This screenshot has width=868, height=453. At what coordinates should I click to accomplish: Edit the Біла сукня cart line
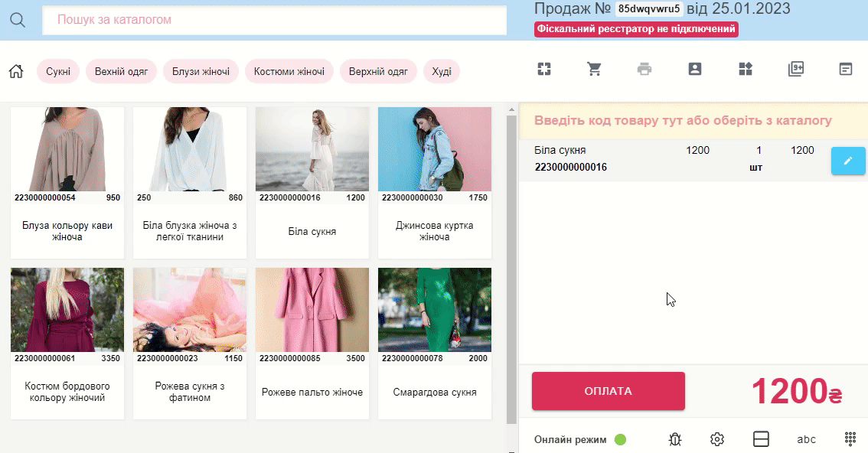point(848,161)
